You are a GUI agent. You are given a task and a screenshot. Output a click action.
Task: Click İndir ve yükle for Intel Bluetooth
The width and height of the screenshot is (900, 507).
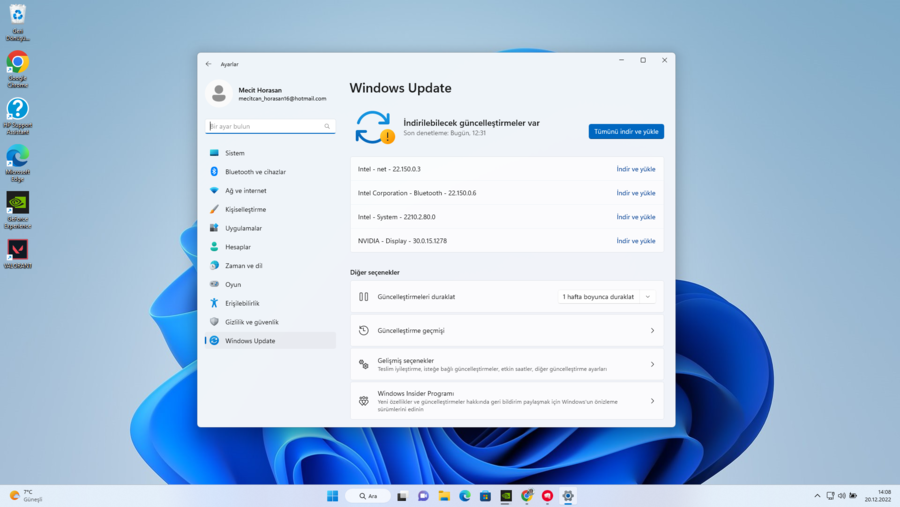[x=635, y=193]
